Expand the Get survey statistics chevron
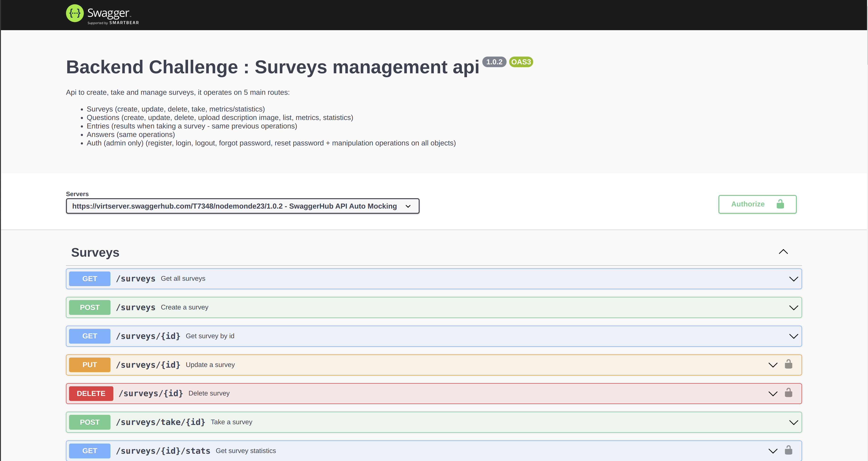 click(773, 451)
